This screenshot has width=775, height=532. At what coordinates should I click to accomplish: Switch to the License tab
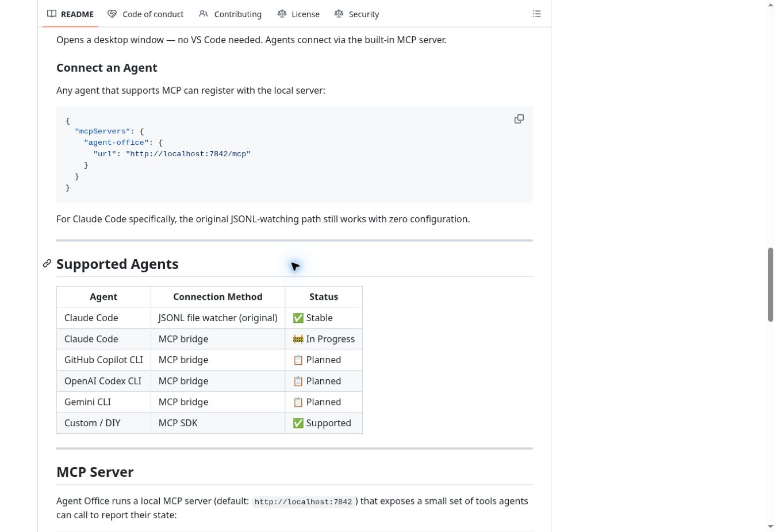(298, 14)
